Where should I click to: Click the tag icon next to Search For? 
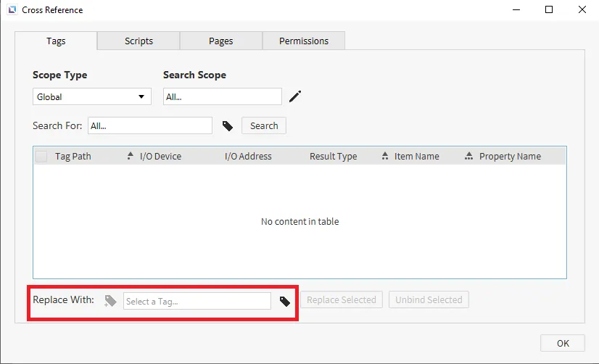[x=228, y=126]
